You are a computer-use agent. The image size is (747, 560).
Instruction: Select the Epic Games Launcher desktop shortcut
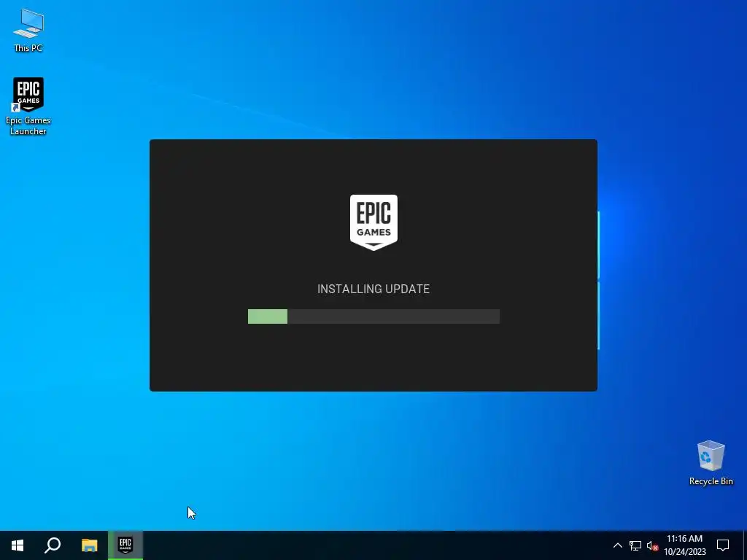pos(28,106)
